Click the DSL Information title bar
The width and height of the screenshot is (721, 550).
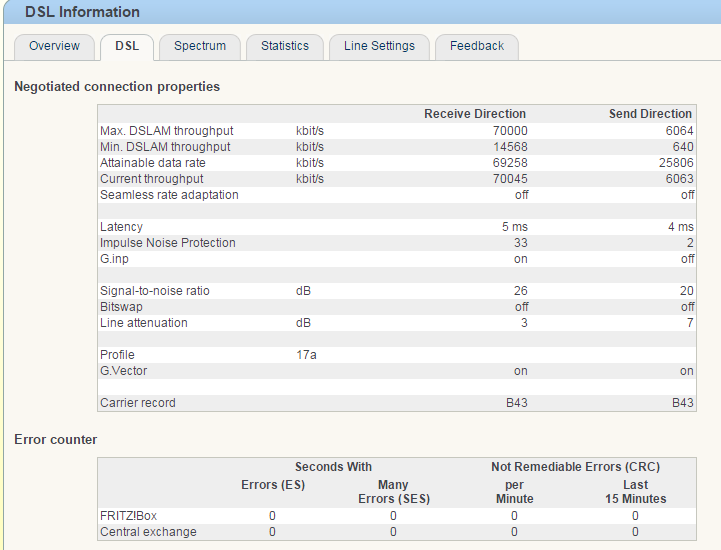tap(82, 12)
